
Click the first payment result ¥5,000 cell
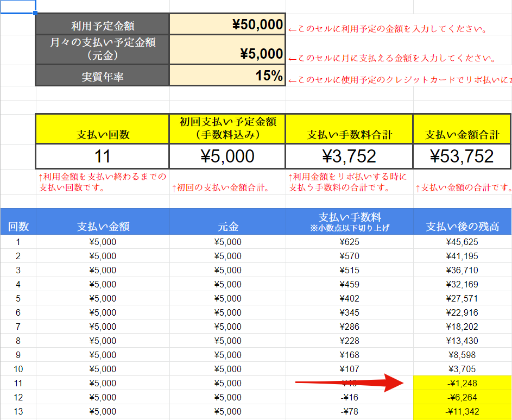[227, 156]
